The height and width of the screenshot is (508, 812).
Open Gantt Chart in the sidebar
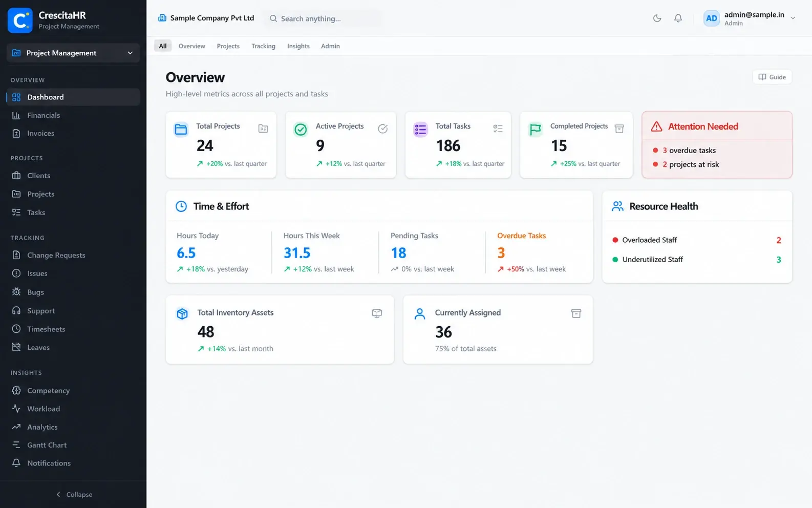click(x=73, y=445)
